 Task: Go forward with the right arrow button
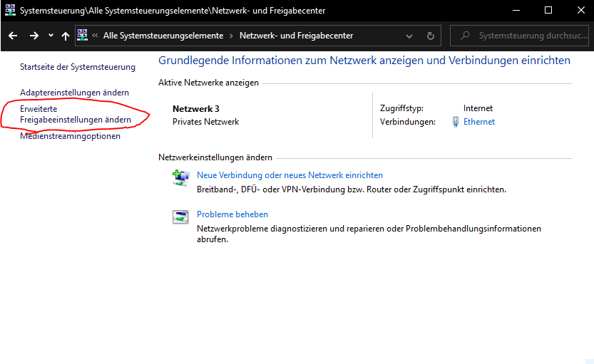click(x=34, y=36)
